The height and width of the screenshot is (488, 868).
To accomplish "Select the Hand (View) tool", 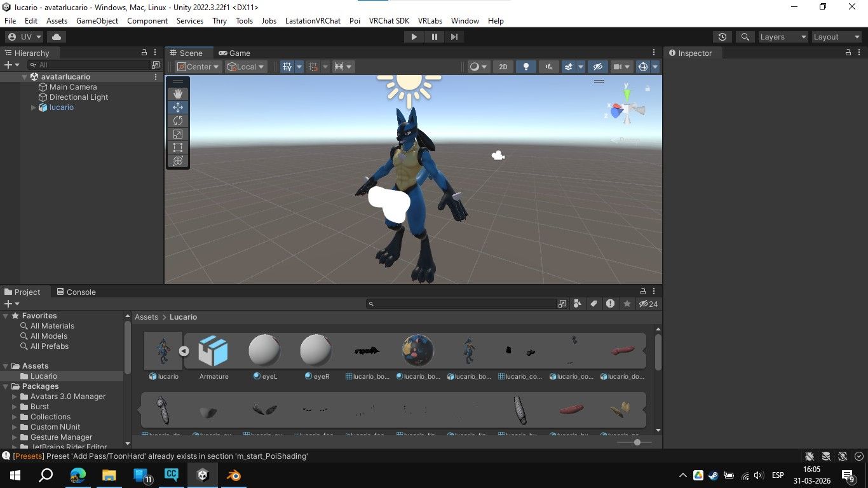I will click(x=178, y=94).
